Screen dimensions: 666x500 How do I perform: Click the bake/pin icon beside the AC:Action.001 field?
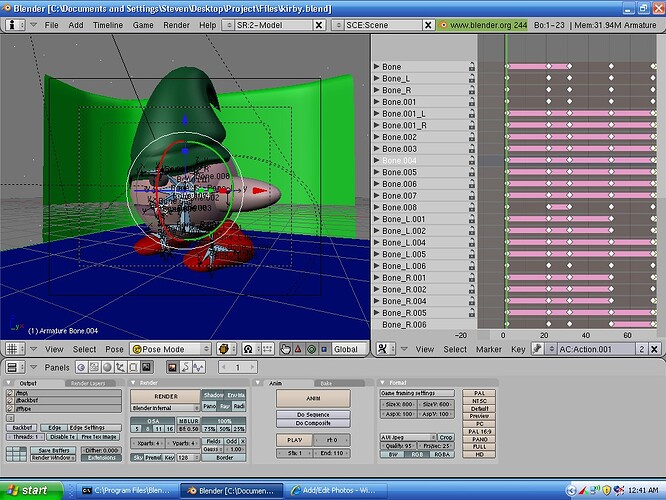(x=538, y=349)
